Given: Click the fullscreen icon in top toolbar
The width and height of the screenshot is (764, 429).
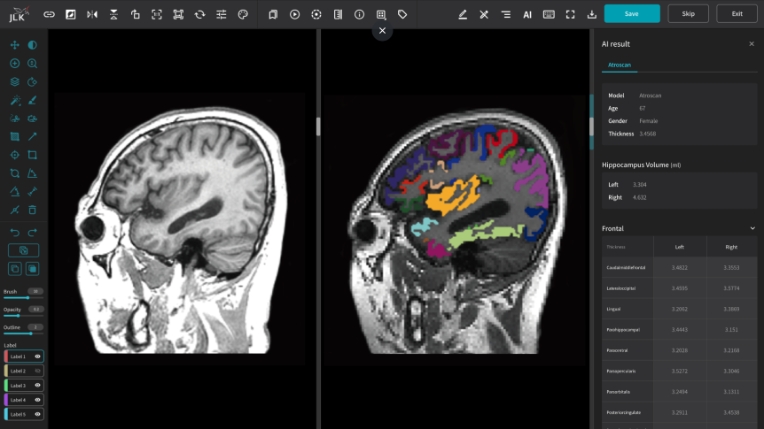Looking at the screenshot, I should point(570,14).
